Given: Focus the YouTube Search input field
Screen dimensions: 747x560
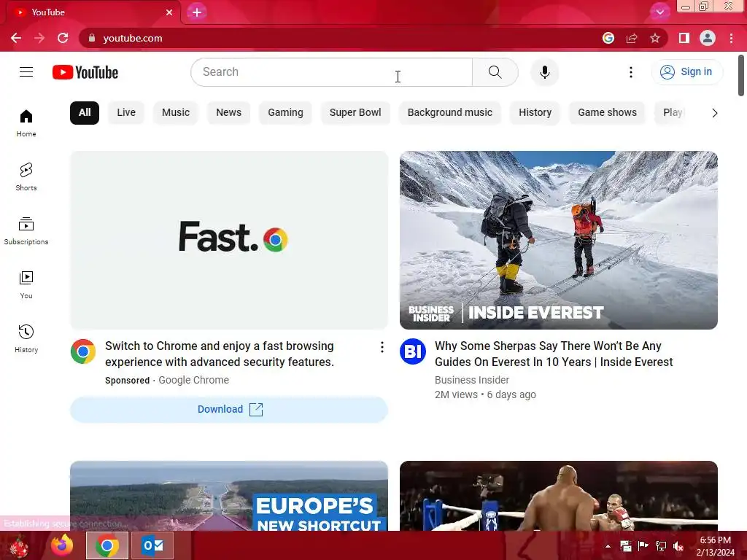Looking at the screenshot, I should pos(332,72).
